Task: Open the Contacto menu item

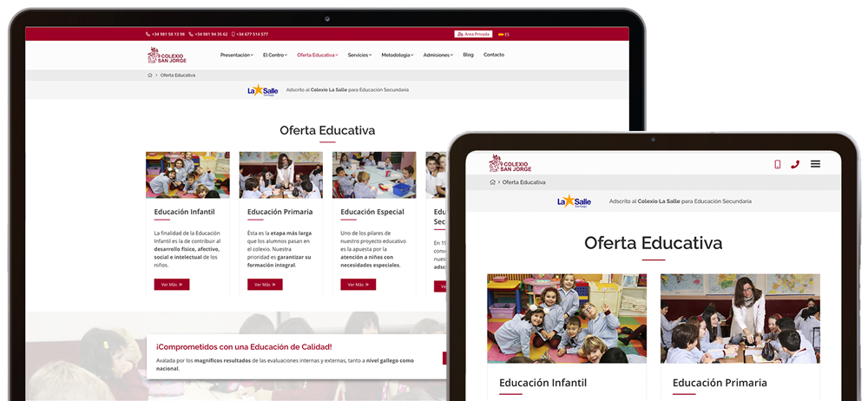Action: (494, 55)
